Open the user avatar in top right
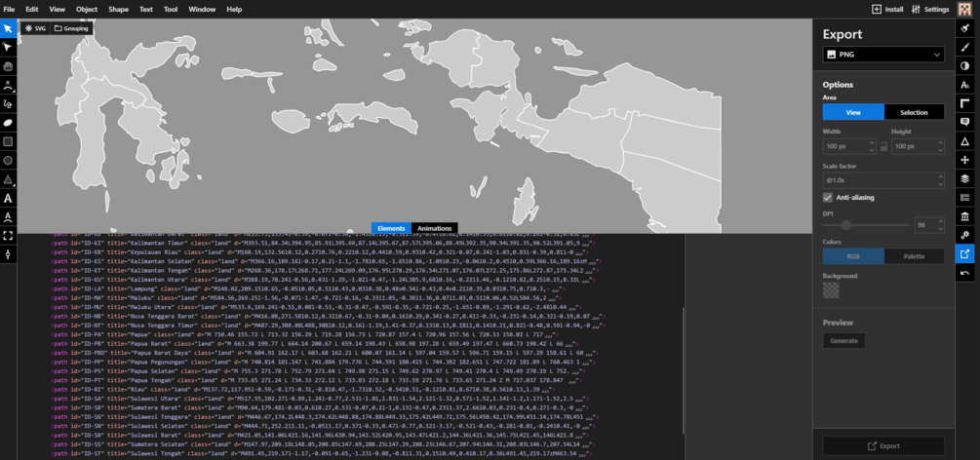Viewport: 980px width, 460px height. click(x=964, y=9)
